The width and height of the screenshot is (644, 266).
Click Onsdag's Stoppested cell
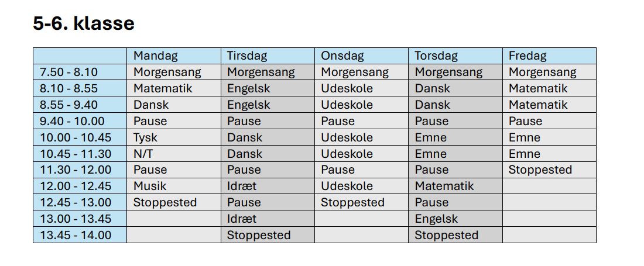coord(361,203)
